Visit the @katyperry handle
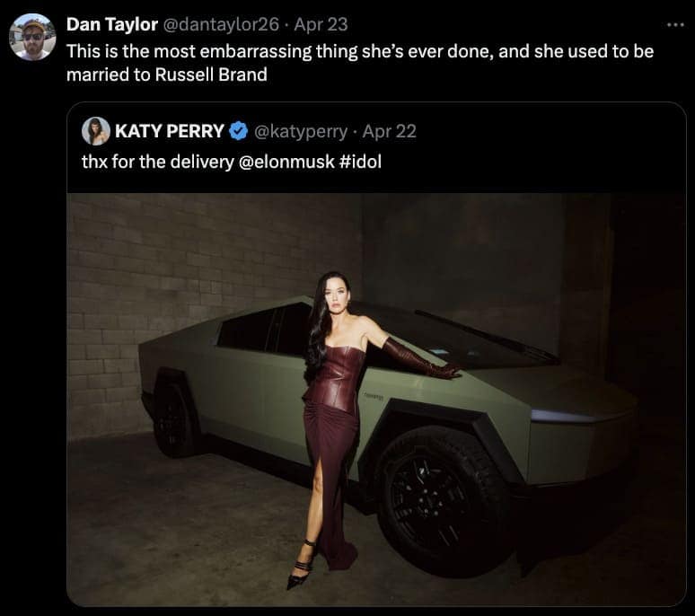Viewport: 695px width, 616px height. pos(301,131)
